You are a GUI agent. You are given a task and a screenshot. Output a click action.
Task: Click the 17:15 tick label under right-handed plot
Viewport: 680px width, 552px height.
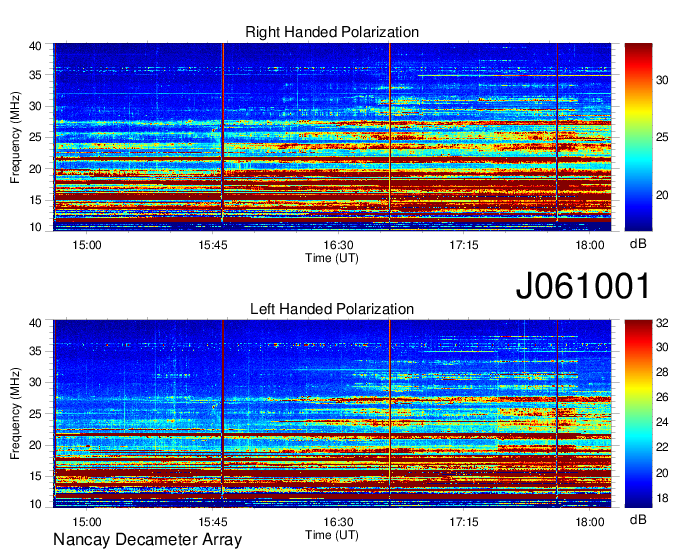pyautogui.click(x=464, y=245)
